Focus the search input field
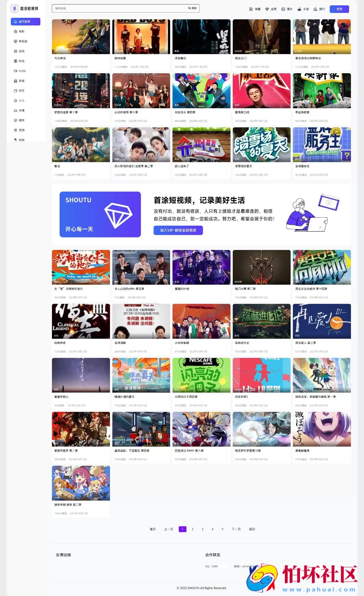The image size is (364, 596). coord(119,8)
